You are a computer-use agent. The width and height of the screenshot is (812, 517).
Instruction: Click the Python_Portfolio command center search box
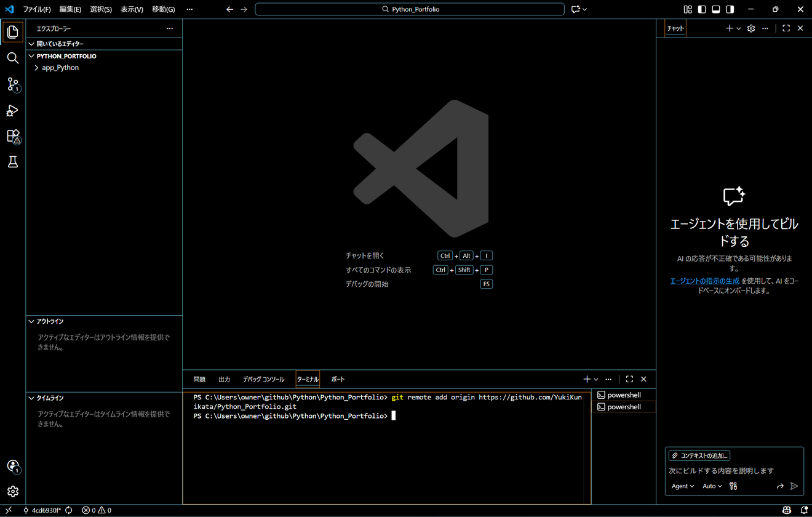(x=410, y=9)
